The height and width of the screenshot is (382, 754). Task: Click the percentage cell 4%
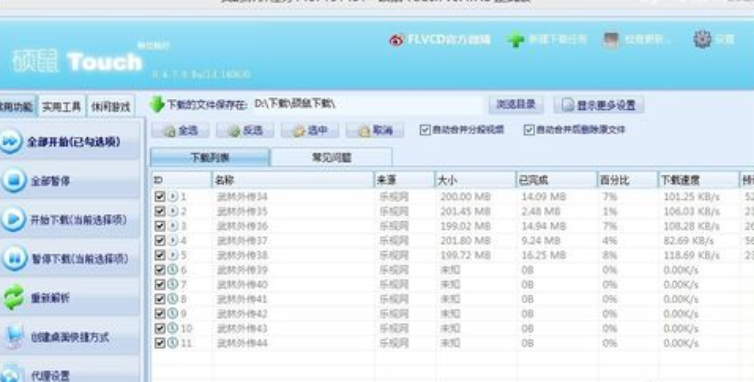click(x=609, y=241)
